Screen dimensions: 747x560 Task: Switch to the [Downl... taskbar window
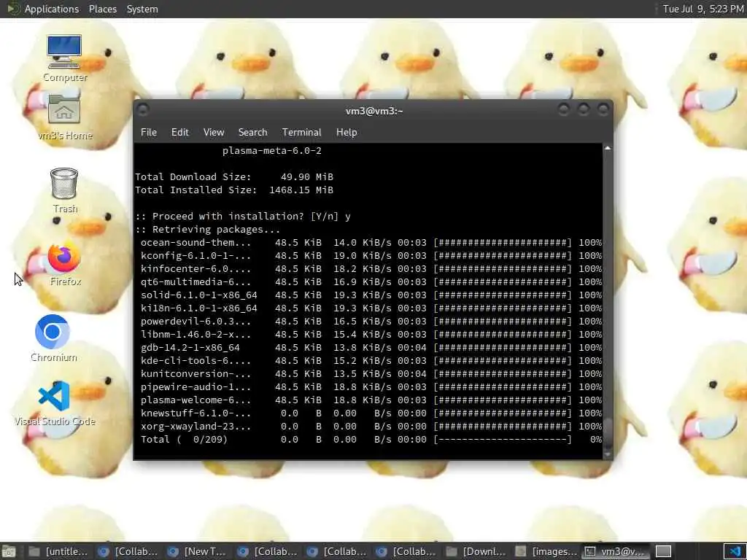click(476, 552)
